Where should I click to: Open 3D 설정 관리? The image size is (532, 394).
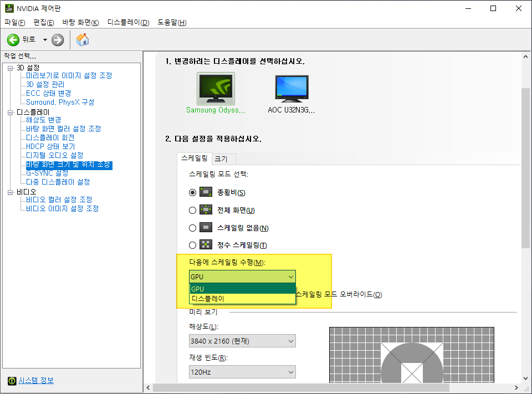(x=45, y=84)
